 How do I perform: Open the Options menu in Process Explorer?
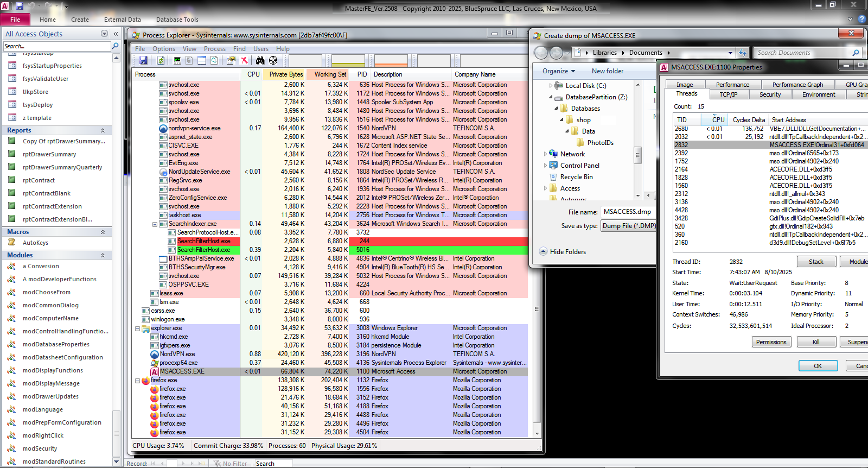[164, 49]
